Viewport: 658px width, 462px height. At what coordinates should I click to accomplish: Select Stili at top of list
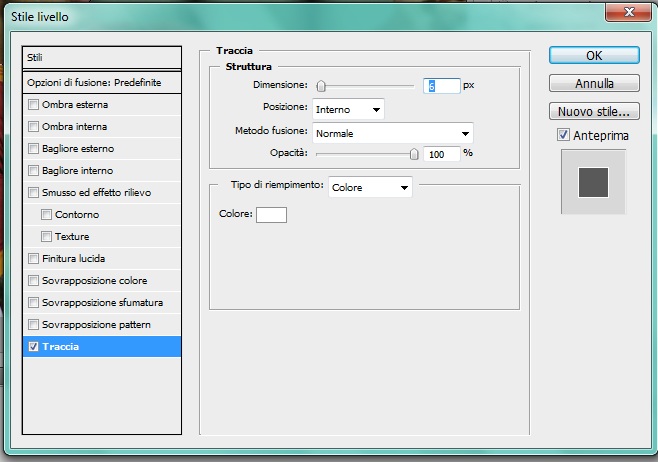[100, 58]
